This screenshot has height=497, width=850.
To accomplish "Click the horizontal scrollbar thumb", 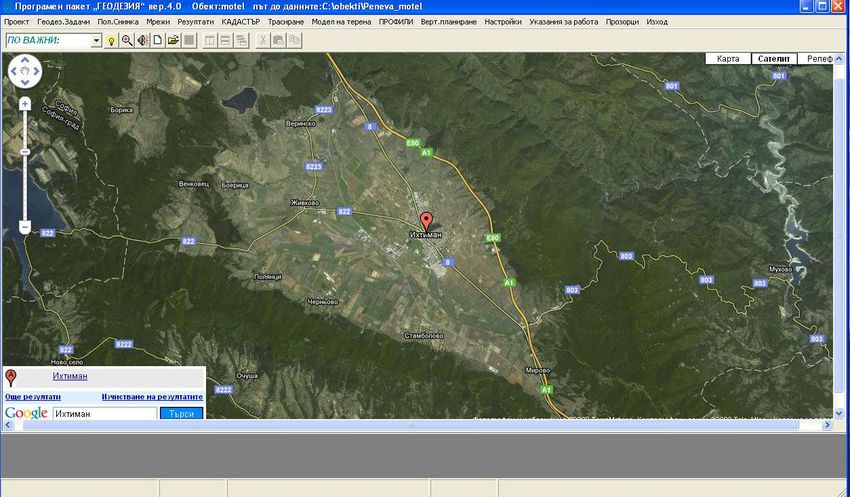I will (x=410, y=425).
